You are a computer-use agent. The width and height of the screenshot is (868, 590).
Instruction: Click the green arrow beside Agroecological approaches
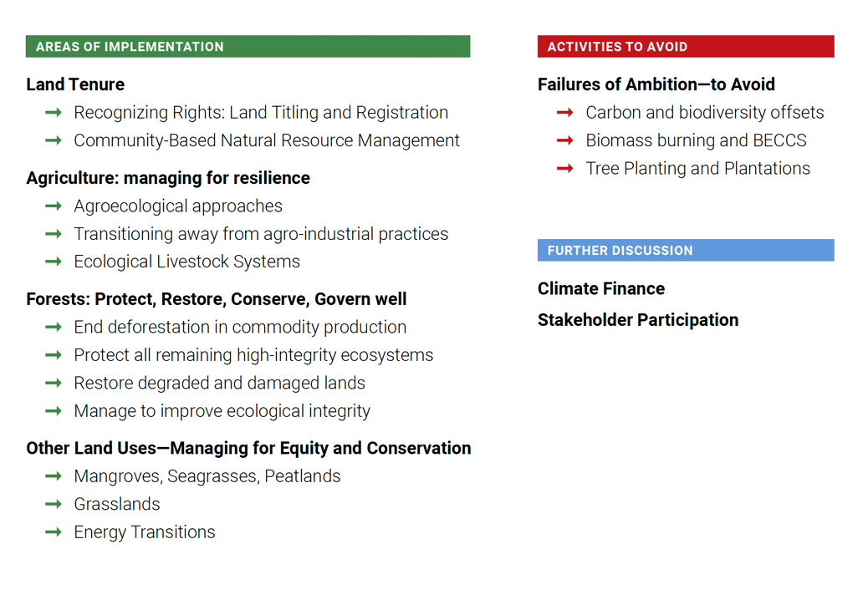(54, 206)
